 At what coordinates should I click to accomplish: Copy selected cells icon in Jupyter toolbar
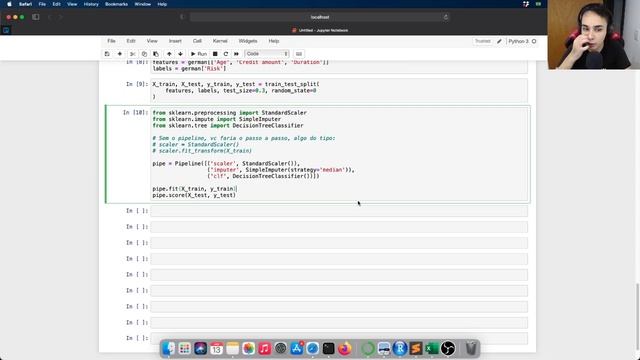[x=144, y=54]
